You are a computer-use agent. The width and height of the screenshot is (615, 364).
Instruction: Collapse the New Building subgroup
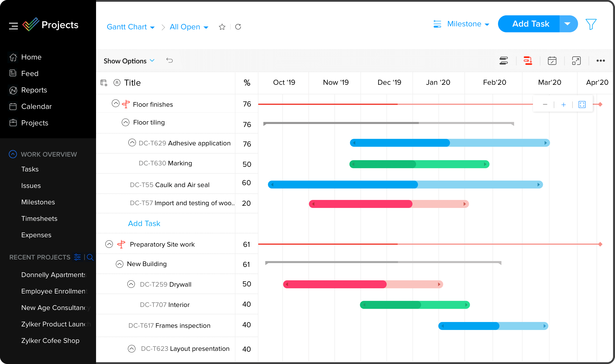(120, 264)
